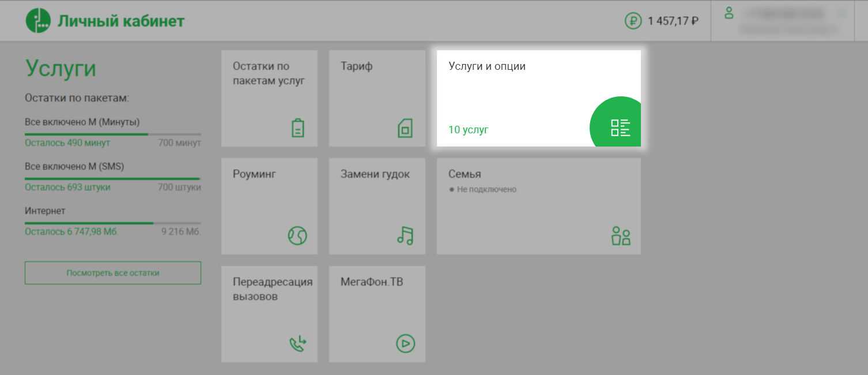
Task: Click the family people icon in Семья tile
Action: [620, 236]
